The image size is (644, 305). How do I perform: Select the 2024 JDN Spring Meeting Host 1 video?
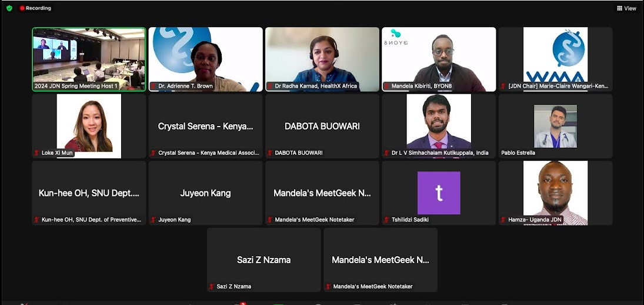[x=89, y=59]
